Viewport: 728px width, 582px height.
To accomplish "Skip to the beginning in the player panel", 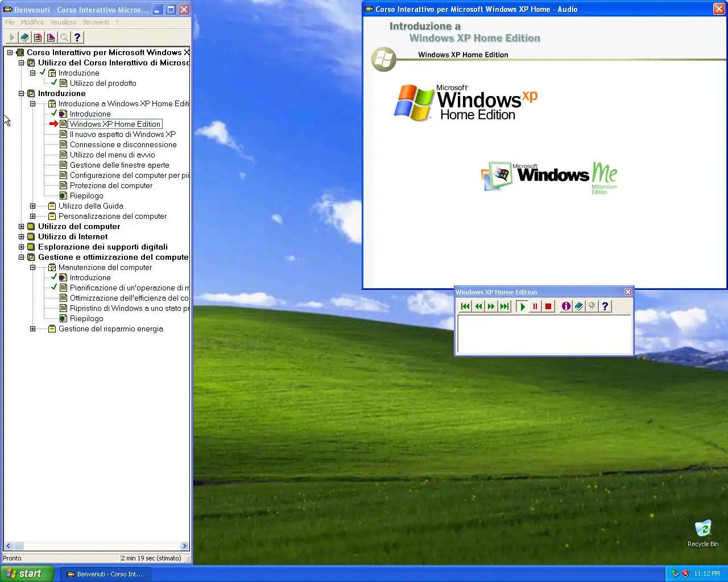I will [465, 306].
